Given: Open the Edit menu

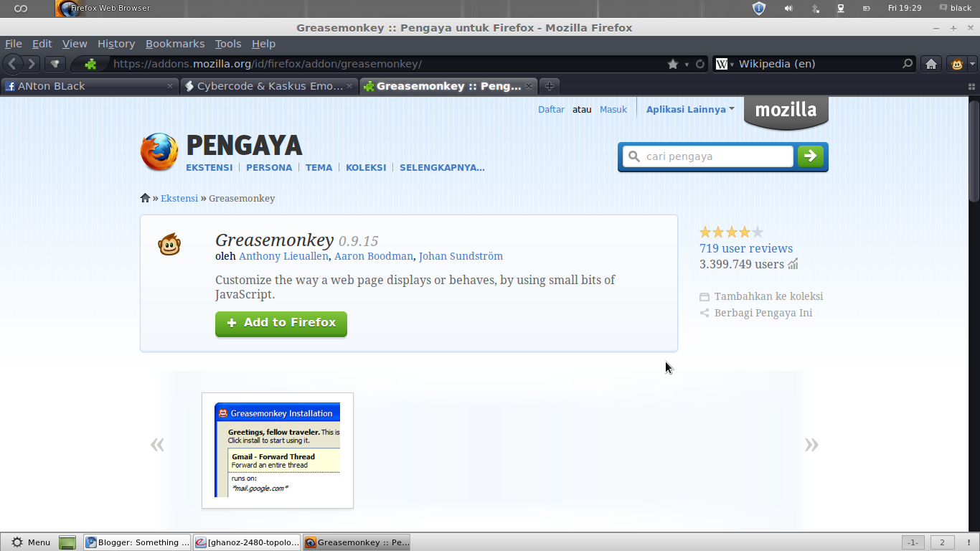Looking at the screenshot, I should click(42, 44).
